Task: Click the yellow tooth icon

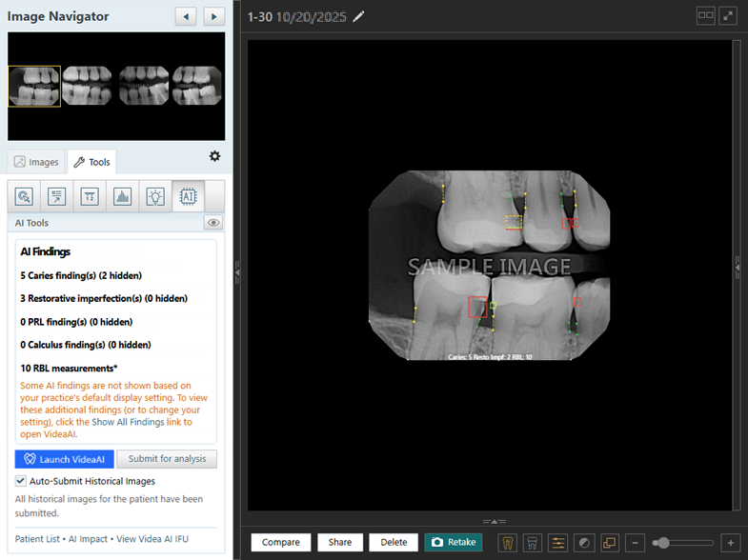Action: pos(507,542)
